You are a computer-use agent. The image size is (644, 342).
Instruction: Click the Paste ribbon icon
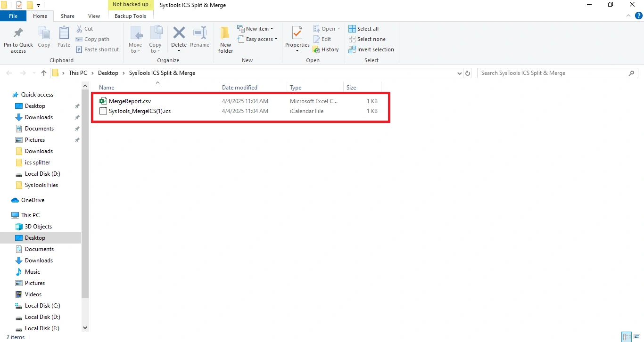pyautogui.click(x=64, y=33)
